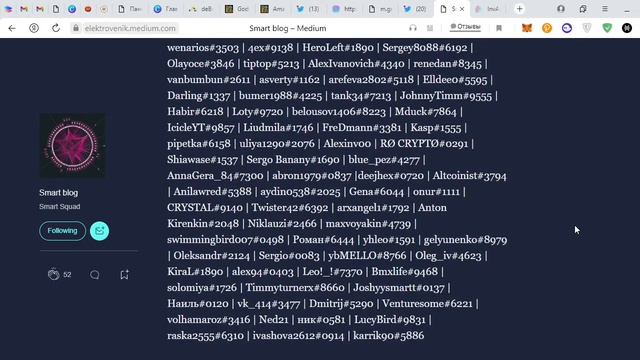Image resolution: width=640 pixels, height=360 pixels.
Task: Click the circular Yandex button beside the back arrow
Action: tap(34, 28)
